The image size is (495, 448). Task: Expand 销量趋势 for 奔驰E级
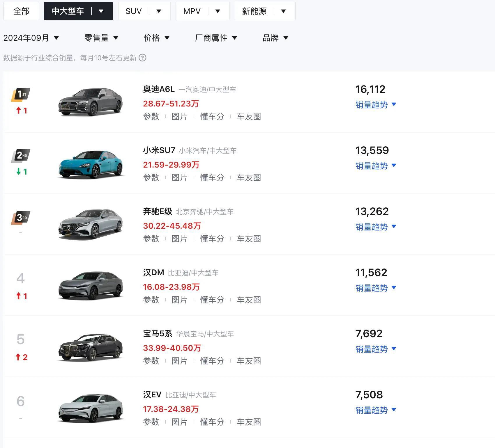point(376,227)
